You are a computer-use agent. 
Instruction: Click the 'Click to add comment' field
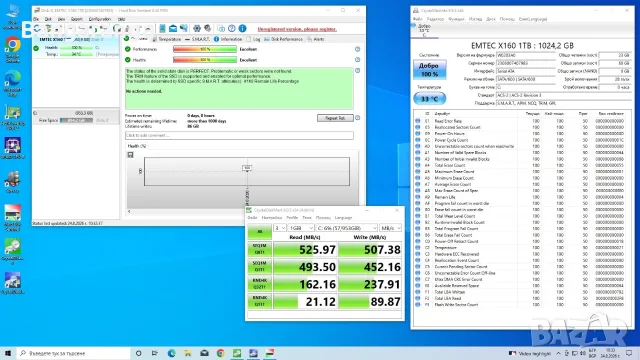[239, 136]
